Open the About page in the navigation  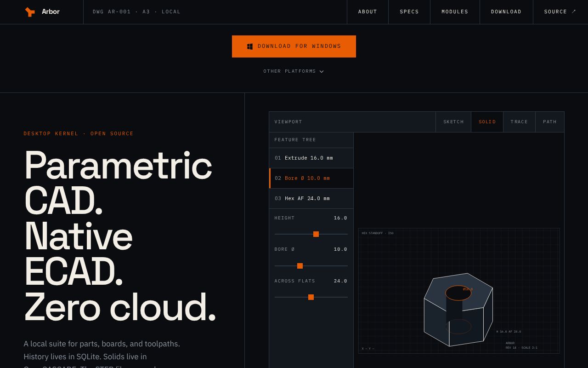[x=367, y=12]
